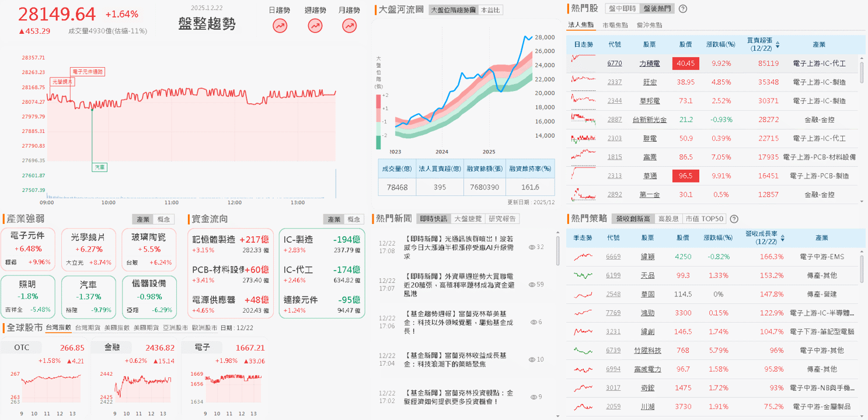Open news about 光通訊族群噴出

coord(459,247)
